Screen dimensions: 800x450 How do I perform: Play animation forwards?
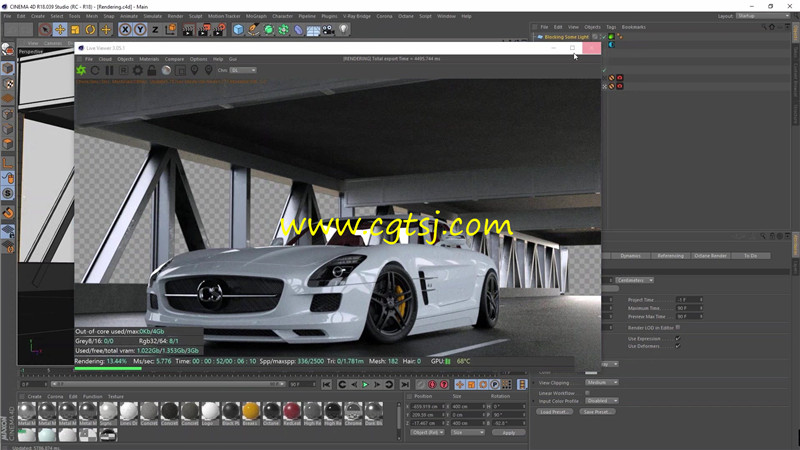(366, 385)
